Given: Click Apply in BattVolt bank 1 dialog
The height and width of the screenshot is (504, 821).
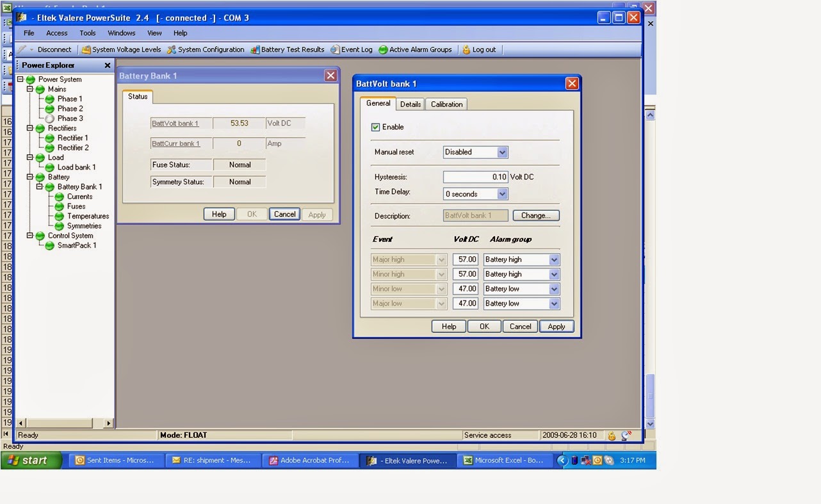Looking at the screenshot, I should (x=557, y=327).
